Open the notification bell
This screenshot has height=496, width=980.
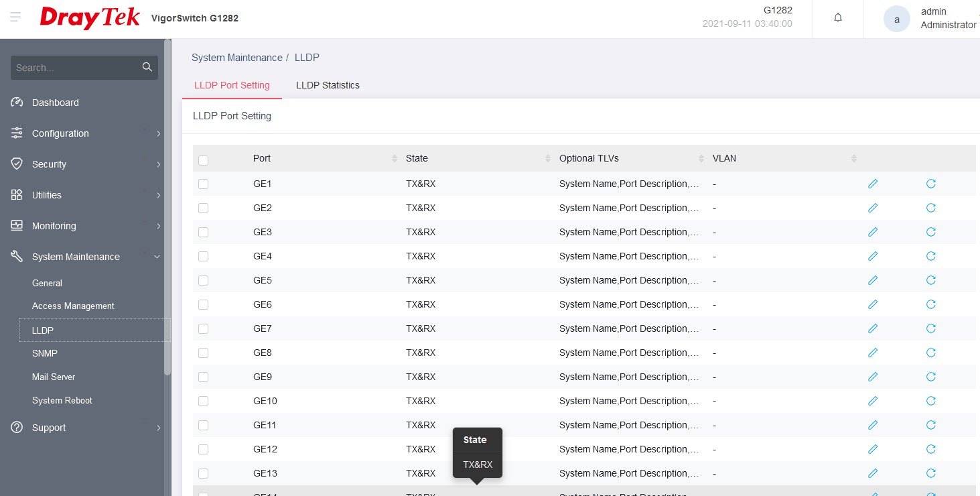pos(837,18)
